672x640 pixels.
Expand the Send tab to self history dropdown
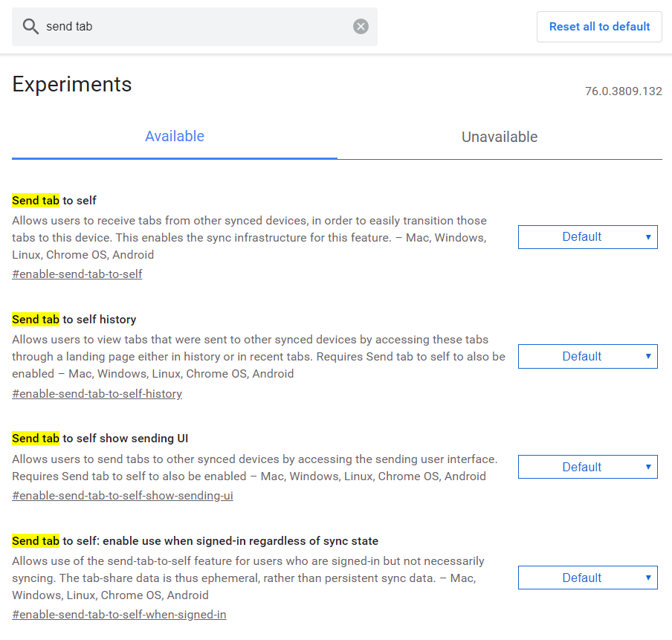click(x=587, y=356)
